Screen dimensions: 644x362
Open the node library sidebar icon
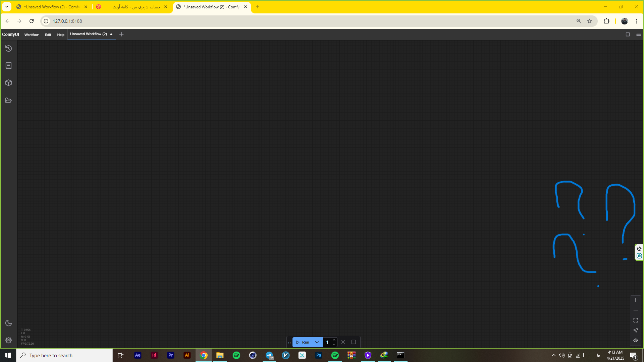[9, 66]
